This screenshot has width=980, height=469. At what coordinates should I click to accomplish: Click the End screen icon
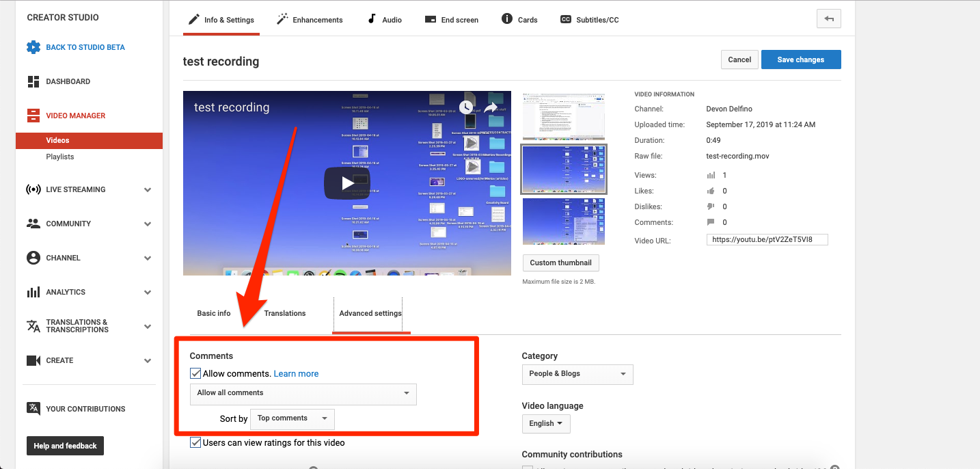(x=431, y=19)
